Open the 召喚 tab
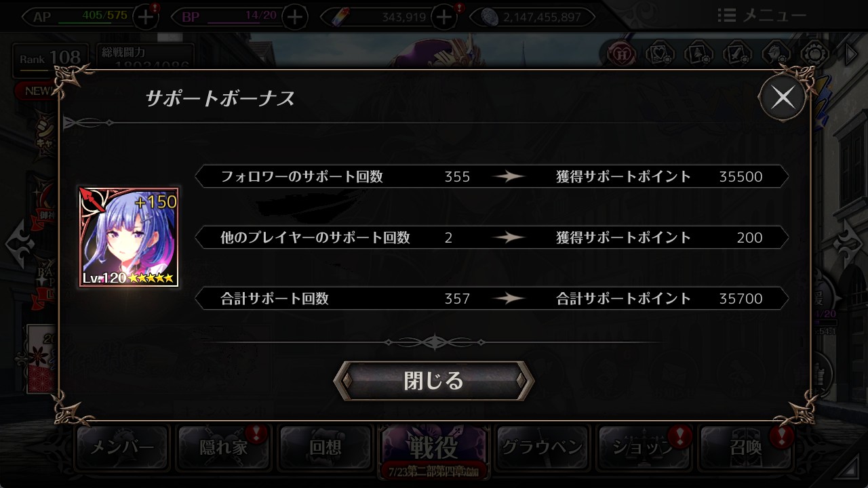 coord(746,447)
